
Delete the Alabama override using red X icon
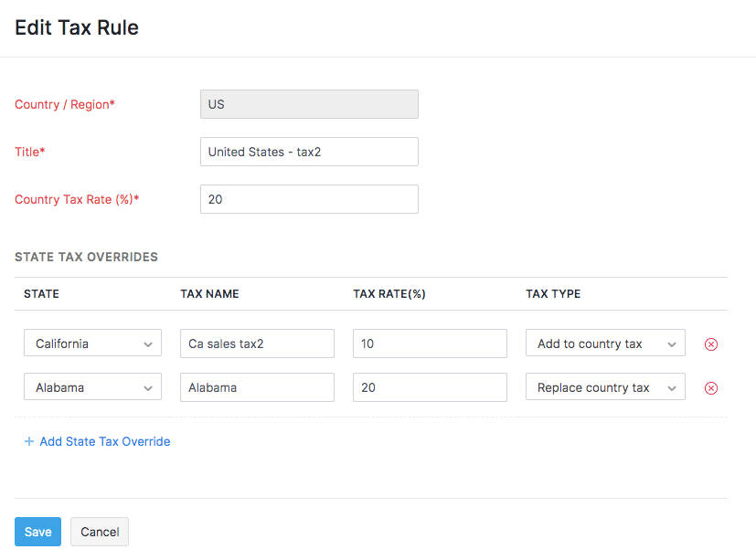[710, 387]
